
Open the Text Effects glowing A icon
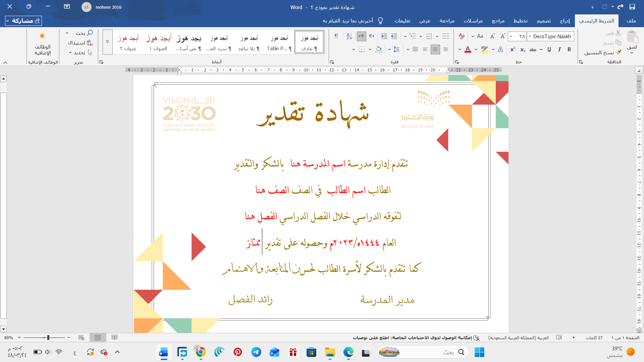click(500, 49)
